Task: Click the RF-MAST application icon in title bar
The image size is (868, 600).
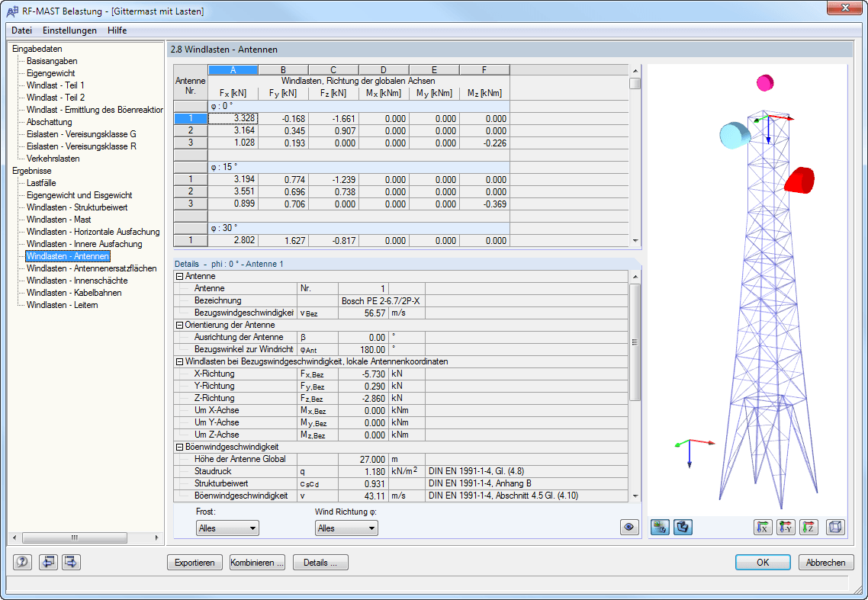Action: [12, 11]
